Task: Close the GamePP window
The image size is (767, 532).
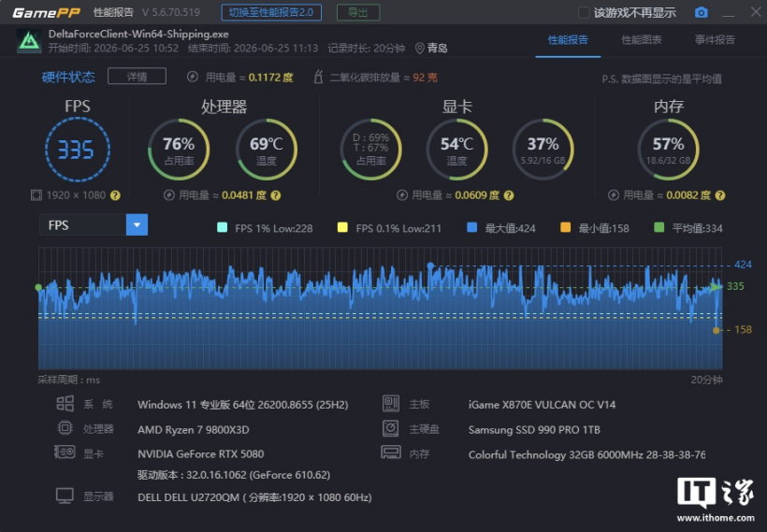Action: click(756, 12)
